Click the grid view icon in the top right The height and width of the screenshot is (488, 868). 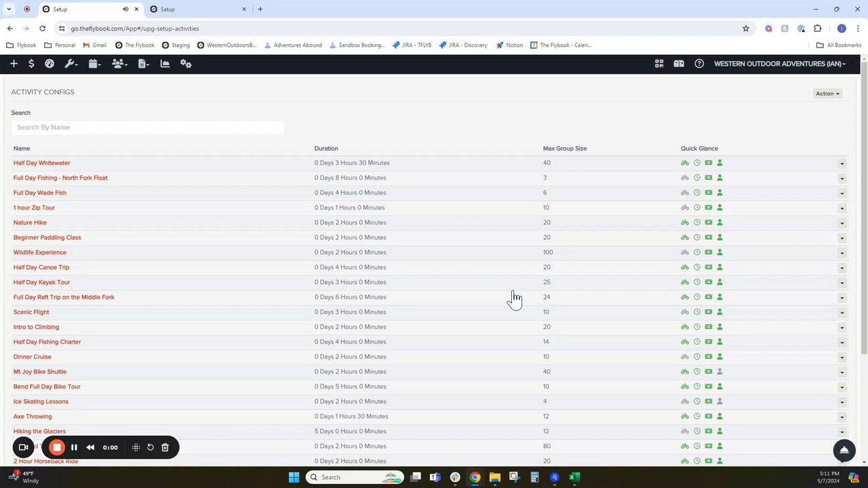[659, 64]
